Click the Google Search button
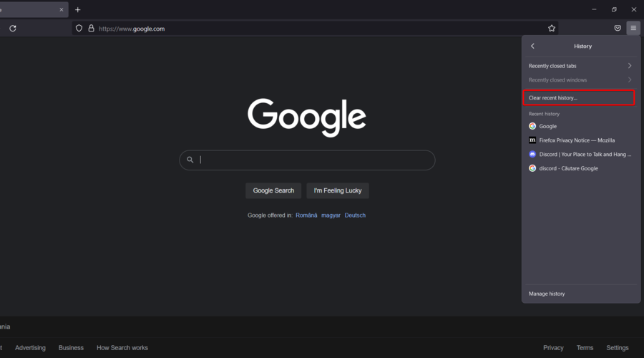The width and height of the screenshot is (644, 358). pyautogui.click(x=273, y=190)
